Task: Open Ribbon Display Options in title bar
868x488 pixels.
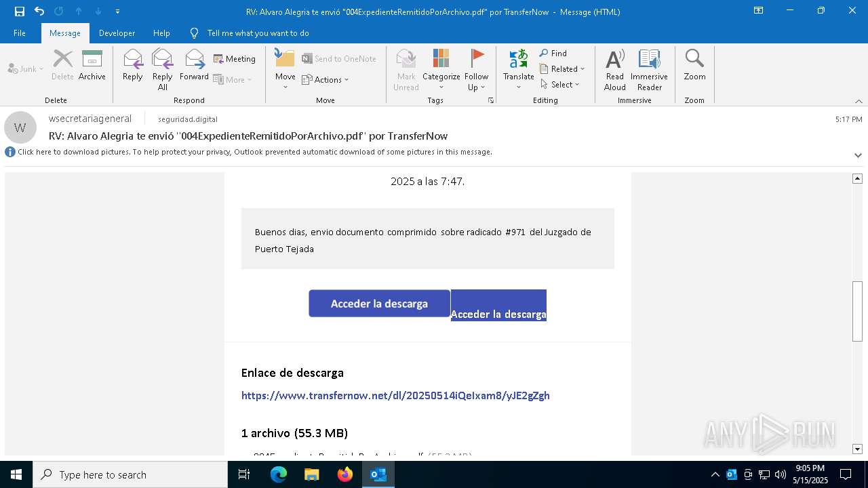Action: 758,11
